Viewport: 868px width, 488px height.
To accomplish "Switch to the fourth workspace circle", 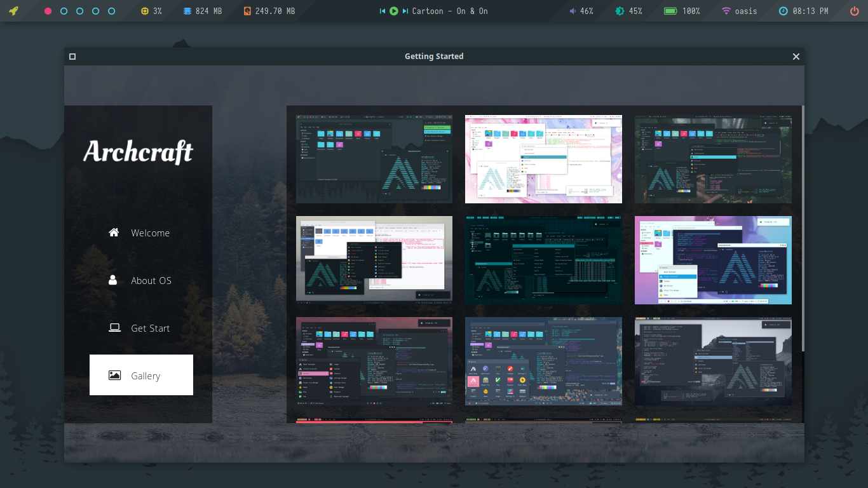I will click(95, 11).
